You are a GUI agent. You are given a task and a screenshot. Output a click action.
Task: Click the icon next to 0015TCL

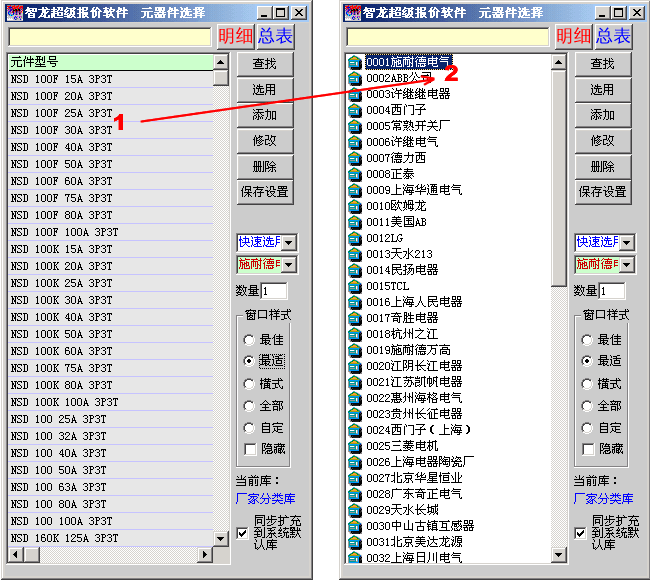coord(355,286)
